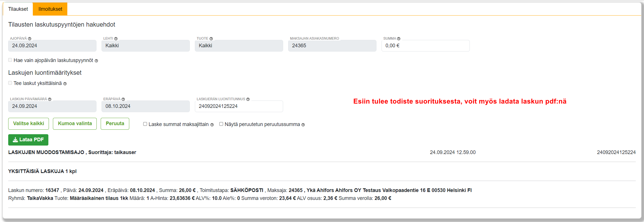Open help icon next to Summa label
Screen dimensions: 644x222
click(399, 39)
